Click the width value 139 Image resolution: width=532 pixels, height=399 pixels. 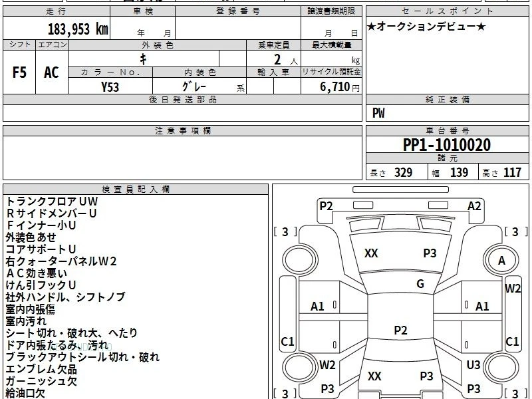pos(459,172)
